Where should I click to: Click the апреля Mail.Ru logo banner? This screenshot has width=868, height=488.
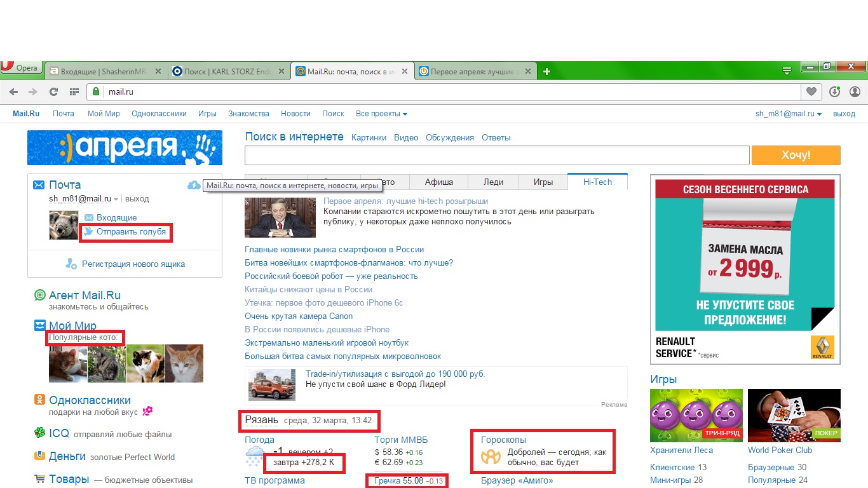[125, 147]
